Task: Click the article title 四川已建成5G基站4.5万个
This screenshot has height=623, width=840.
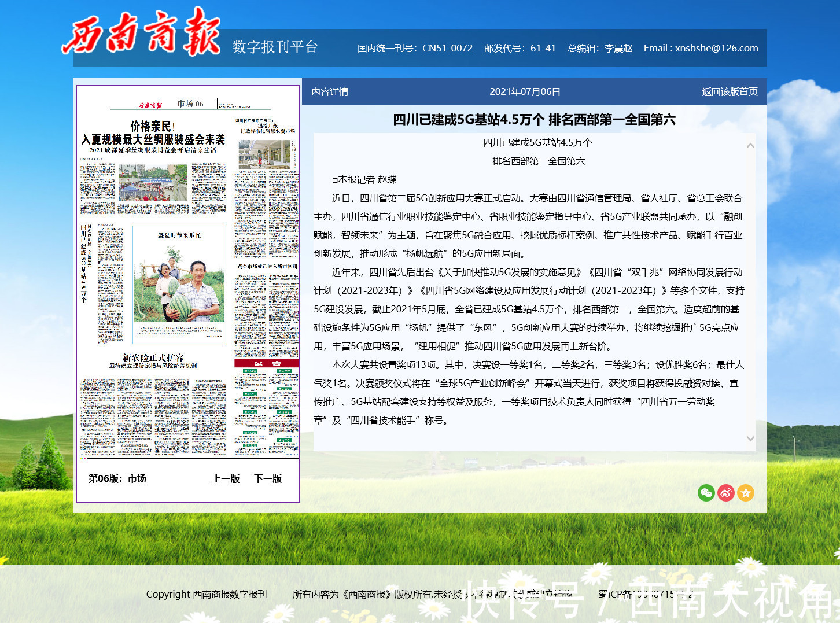Action: (534, 120)
